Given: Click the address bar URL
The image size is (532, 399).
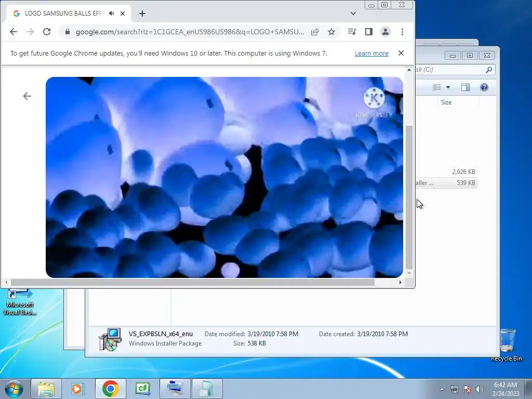Looking at the screenshot, I should (190, 32).
